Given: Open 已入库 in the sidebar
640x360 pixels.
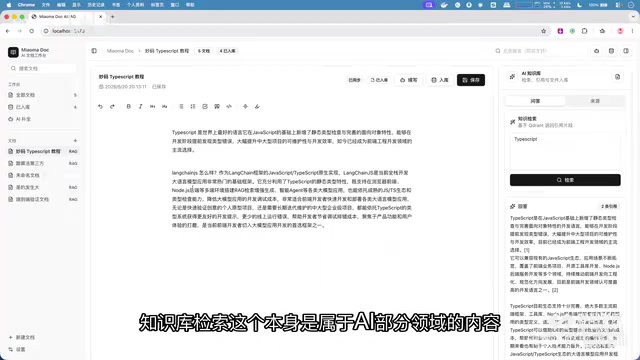Looking at the screenshot, I should pos(42,107).
